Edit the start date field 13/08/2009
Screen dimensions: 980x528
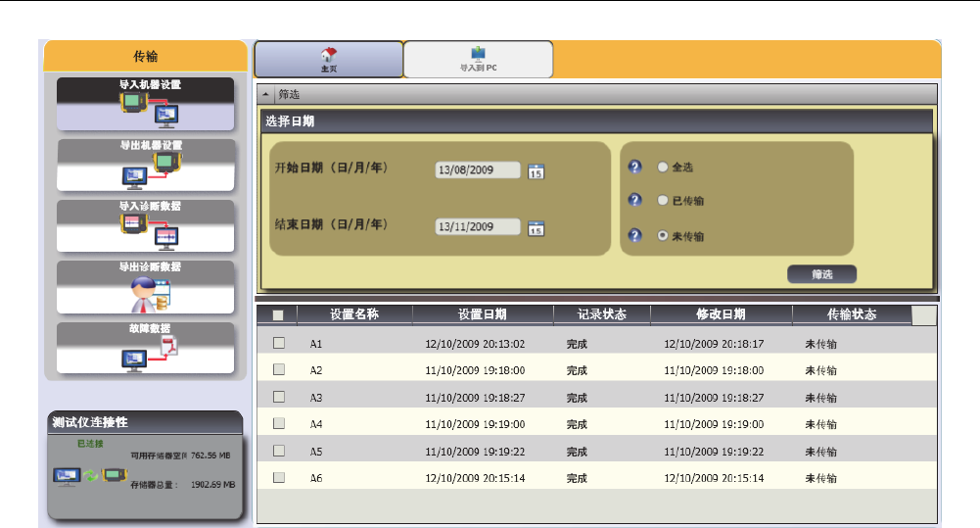[478, 169]
